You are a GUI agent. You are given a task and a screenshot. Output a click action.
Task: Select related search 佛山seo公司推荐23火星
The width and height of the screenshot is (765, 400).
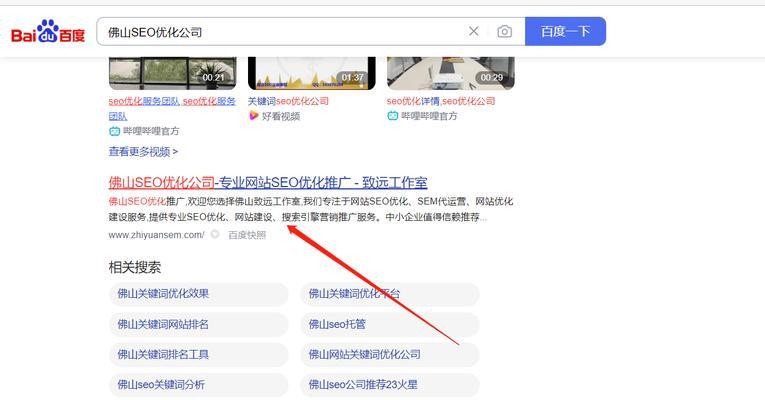[x=390, y=385]
